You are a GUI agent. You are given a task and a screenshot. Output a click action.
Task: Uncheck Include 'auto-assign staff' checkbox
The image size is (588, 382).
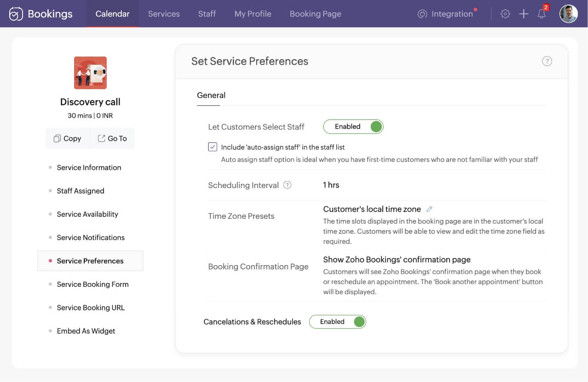click(x=213, y=147)
